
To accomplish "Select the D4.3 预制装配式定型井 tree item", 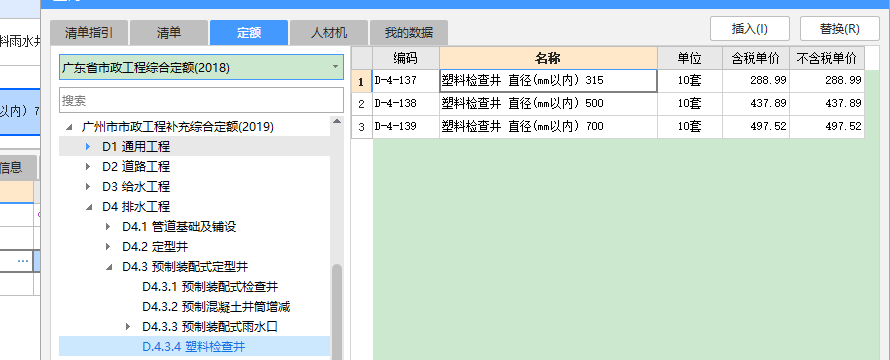I will (x=185, y=267).
